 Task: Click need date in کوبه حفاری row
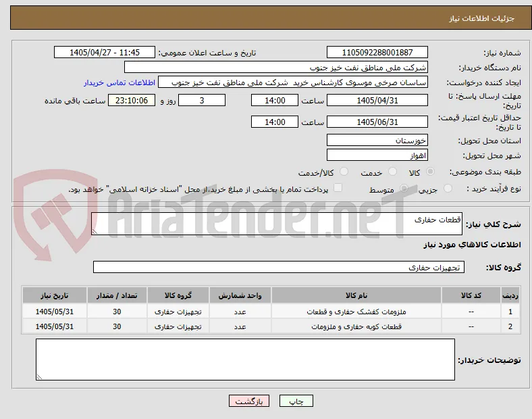[55, 326]
